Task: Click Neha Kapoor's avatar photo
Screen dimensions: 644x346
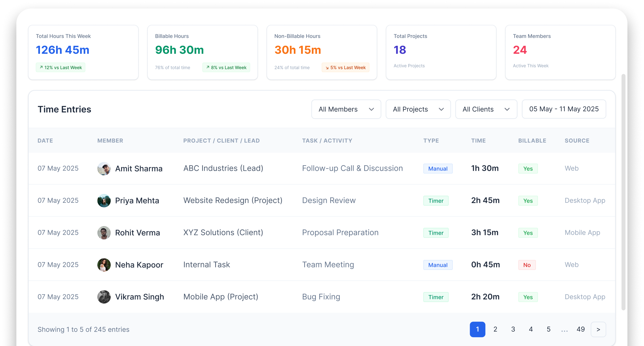Action: (x=104, y=265)
